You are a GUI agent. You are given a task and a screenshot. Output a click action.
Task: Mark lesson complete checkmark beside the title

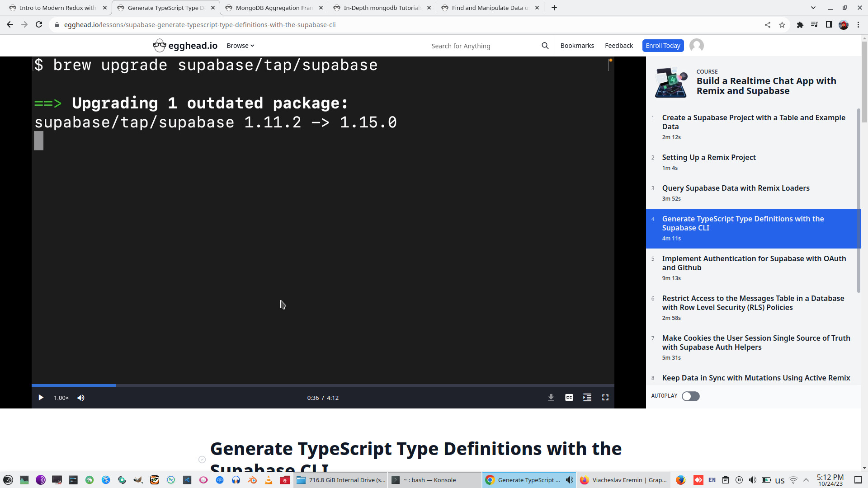tap(202, 460)
